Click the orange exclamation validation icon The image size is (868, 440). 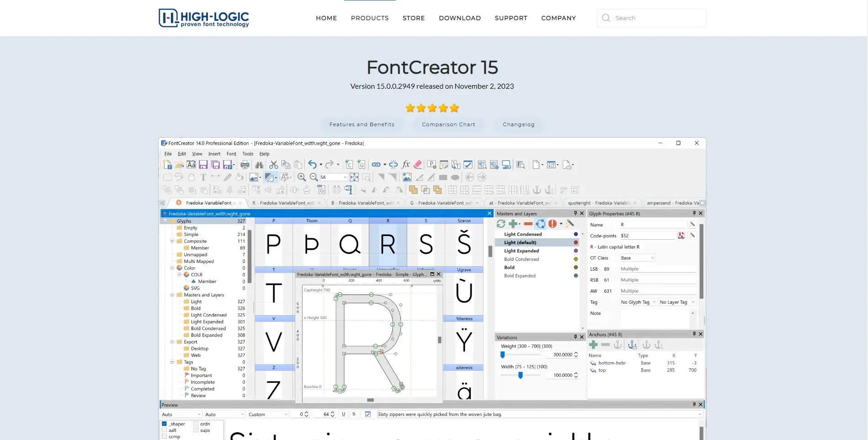[553, 224]
